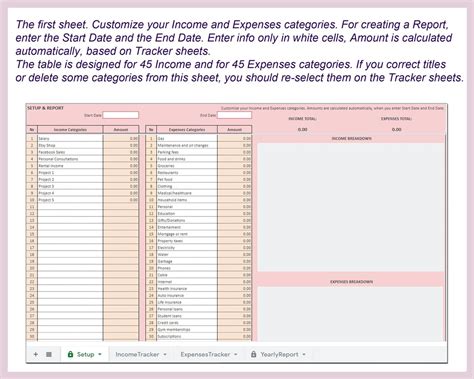This screenshot has height=379, width=474.
Task: Click the Start Date input cell
Action: click(120, 115)
